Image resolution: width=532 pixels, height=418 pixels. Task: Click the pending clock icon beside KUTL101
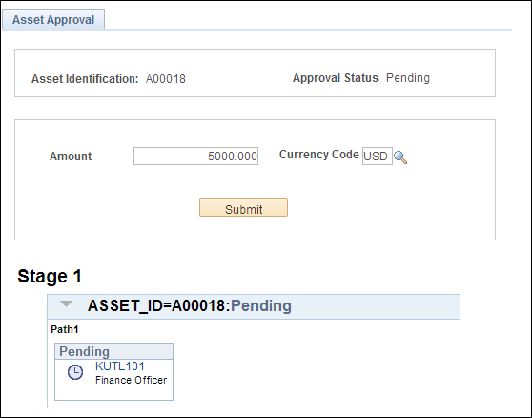pos(75,372)
